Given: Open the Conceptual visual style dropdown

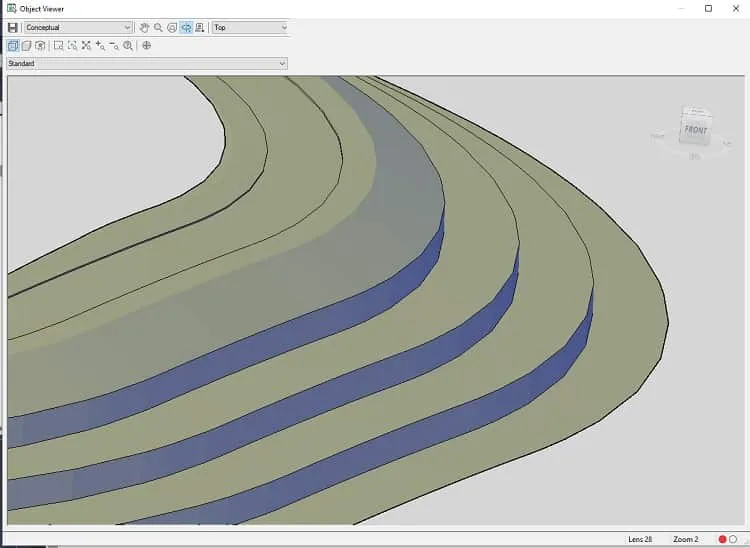Looking at the screenshot, I should coord(78,28).
